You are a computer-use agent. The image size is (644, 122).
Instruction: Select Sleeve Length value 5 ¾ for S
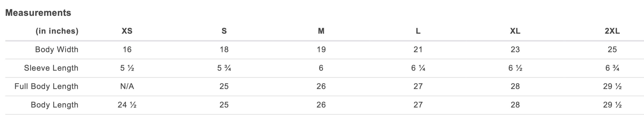(224, 68)
